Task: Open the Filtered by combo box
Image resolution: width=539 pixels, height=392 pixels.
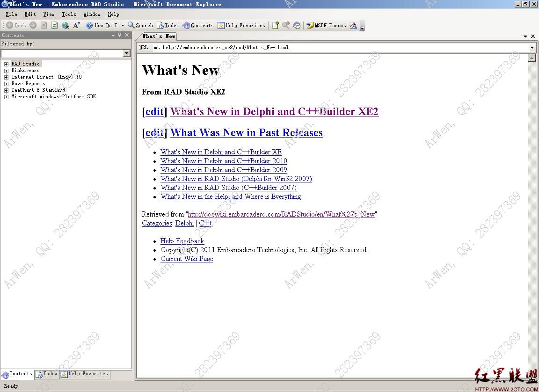Action: (66, 53)
